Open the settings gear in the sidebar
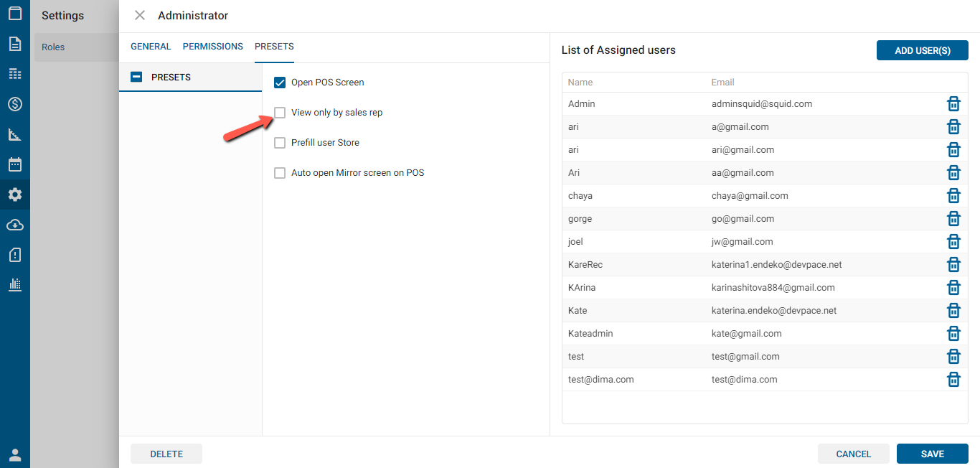Viewport: 980px width, 468px height. 15,195
